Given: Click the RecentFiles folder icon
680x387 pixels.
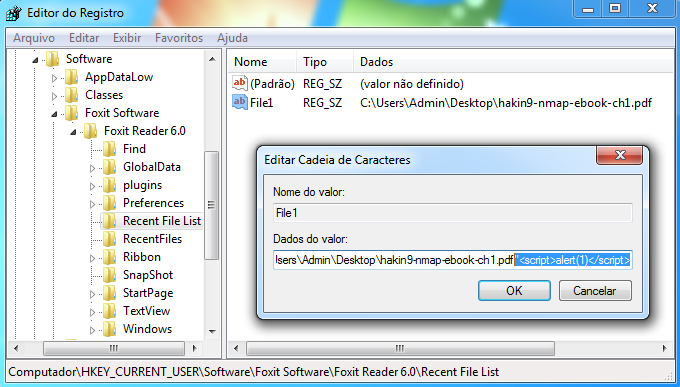Looking at the screenshot, I should [x=110, y=239].
